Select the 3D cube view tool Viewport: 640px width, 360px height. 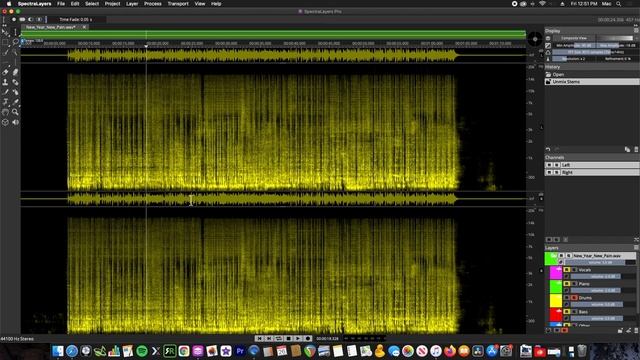pyautogui.click(x=5, y=122)
